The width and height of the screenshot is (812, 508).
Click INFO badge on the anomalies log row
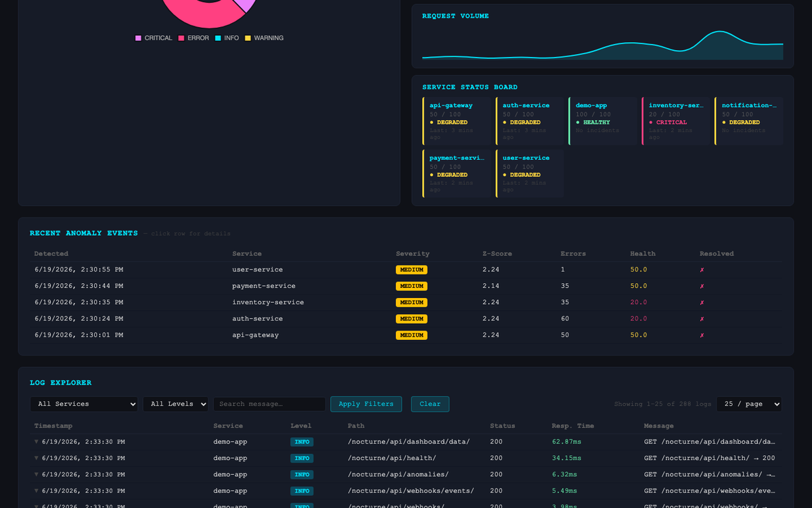(302, 475)
